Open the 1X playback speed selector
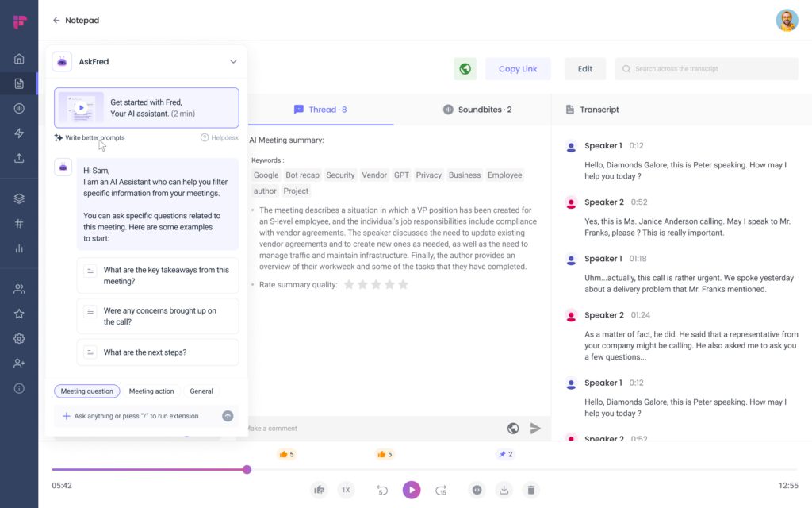Image resolution: width=812 pixels, height=508 pixels. 346,490
